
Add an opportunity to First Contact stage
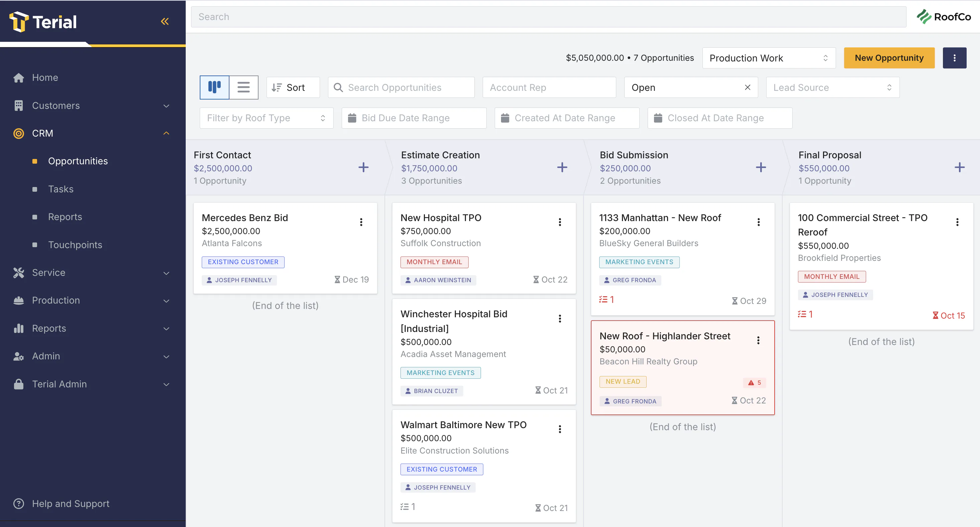point(363,167)
